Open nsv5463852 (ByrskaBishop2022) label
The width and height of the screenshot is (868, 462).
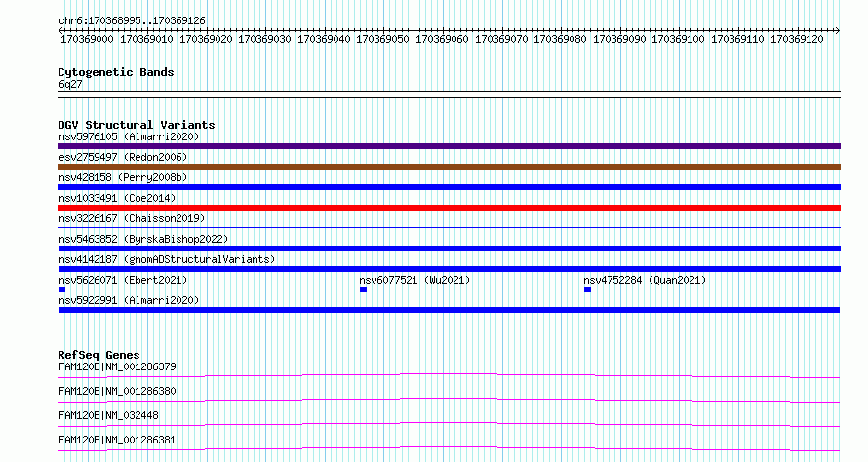tap(143, 239)
